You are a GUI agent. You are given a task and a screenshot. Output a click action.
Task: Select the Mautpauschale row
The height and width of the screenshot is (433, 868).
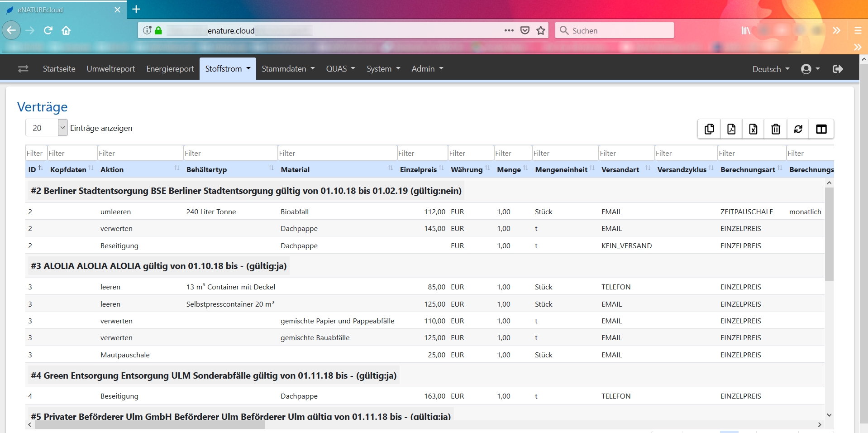425,355
